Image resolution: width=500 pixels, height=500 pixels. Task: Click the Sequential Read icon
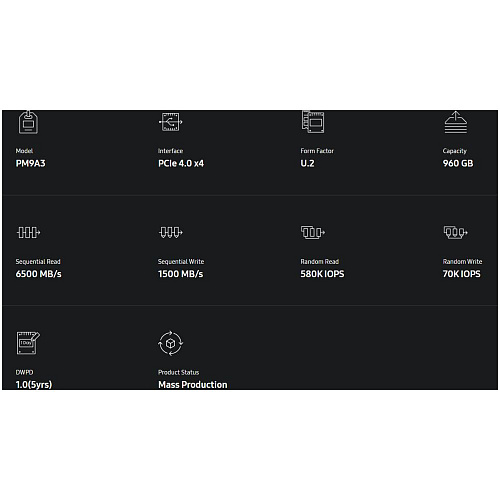28,232
